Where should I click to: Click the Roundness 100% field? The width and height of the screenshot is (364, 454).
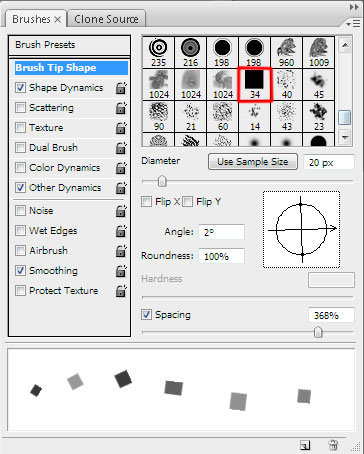pyautogui.click(x=221, y=256)
